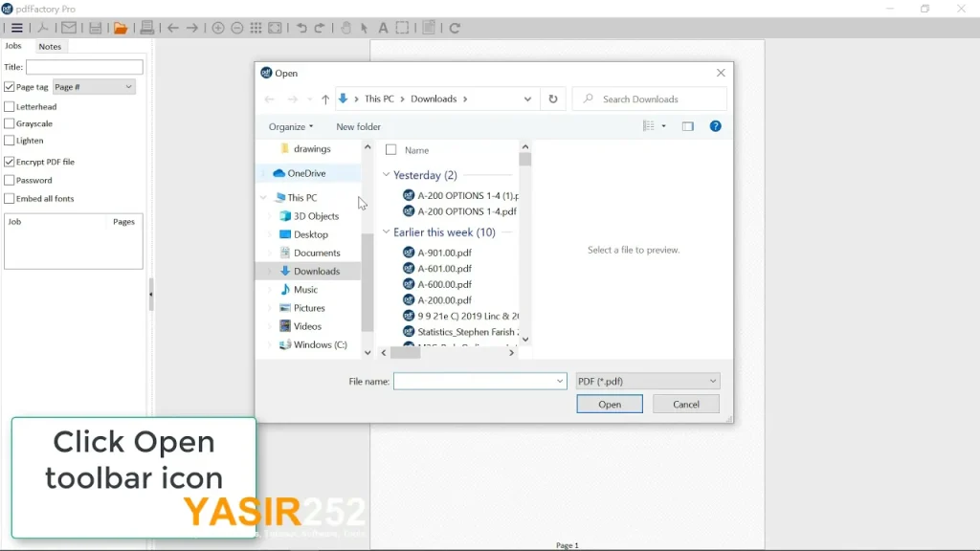Viewport: 980px width, 551px height.
Task: Close the Open dialog
Action: (721, 73)
